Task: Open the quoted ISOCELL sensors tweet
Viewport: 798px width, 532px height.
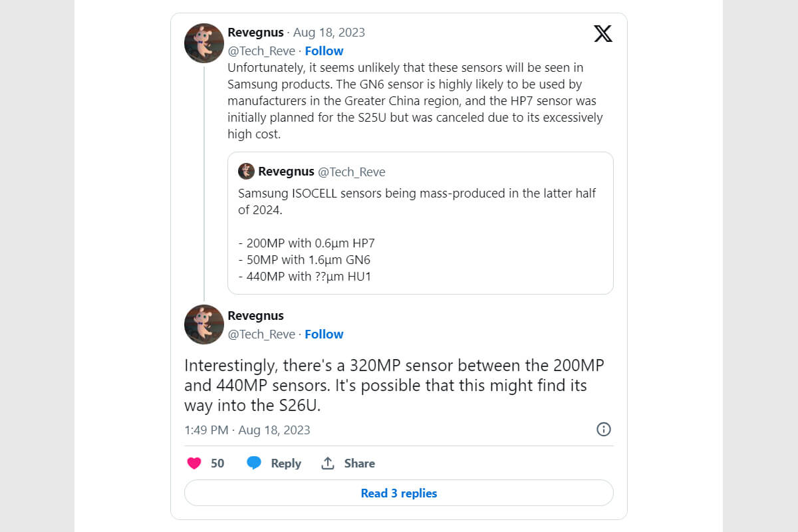Action: tap(420, 226)
